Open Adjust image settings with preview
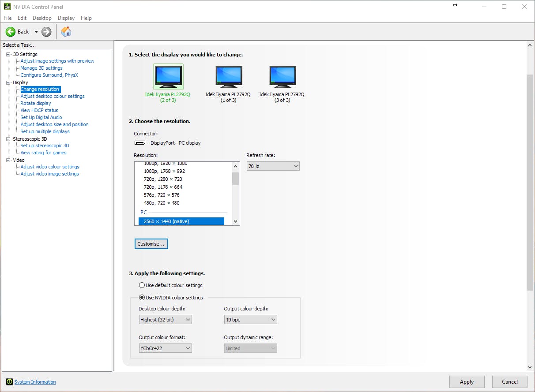Image resolution: width=535 pixels, height=392 pixels. pos(57,61)
